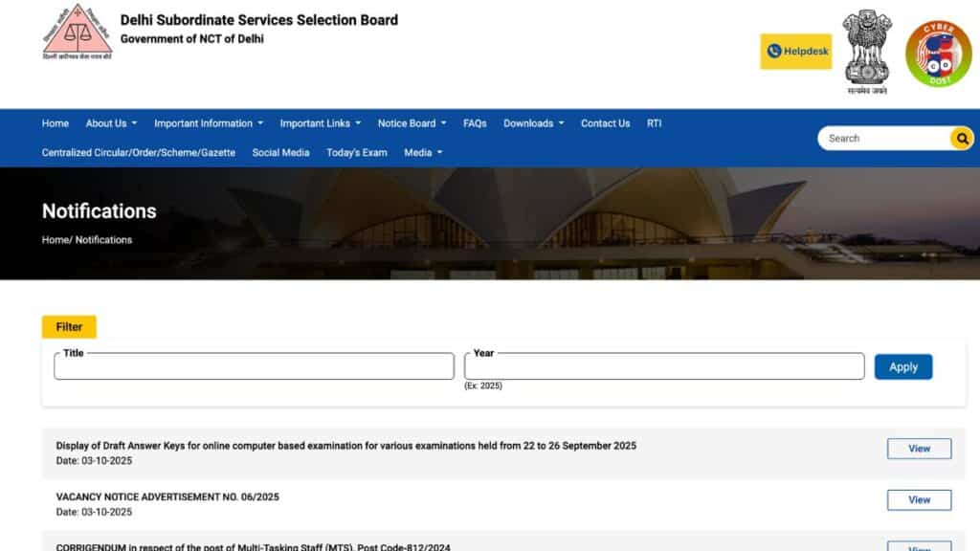Image resolution: width=980 pixels, height=551 pixels.
Task: View Vacancy Notice Advertisement 06/2025
Action: [919, 499]
